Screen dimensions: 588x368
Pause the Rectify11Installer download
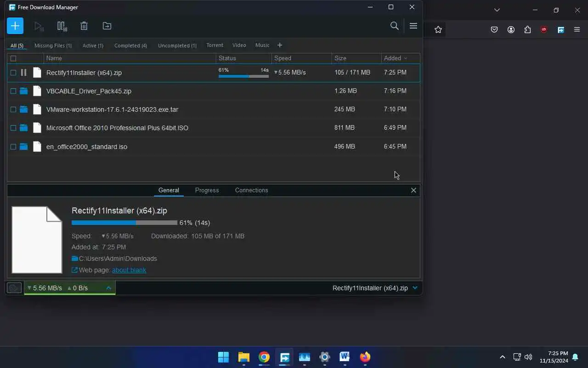24,73
